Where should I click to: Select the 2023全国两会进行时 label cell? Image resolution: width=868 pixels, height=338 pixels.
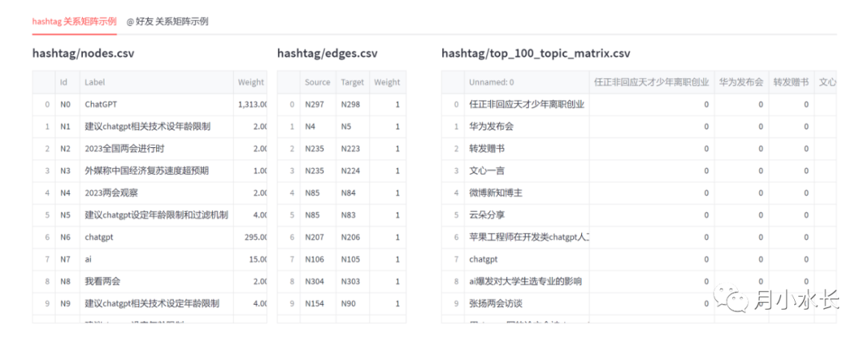(x=156, y=149)
